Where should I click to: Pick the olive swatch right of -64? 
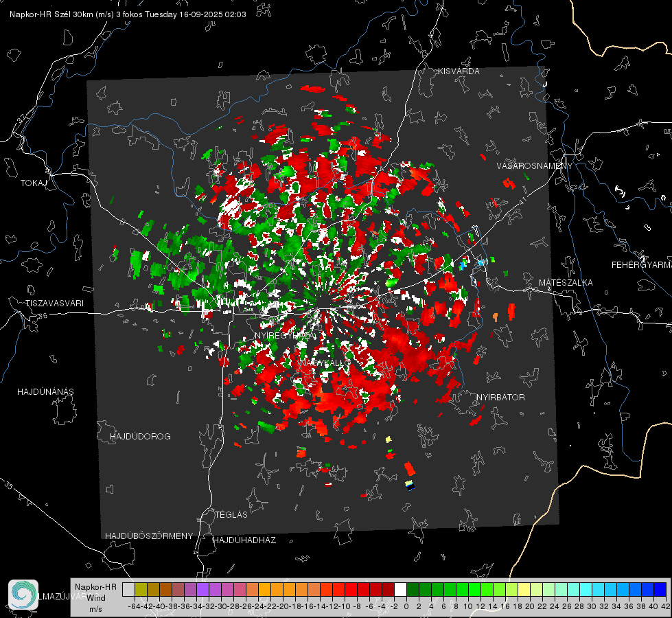coord(141,589)
